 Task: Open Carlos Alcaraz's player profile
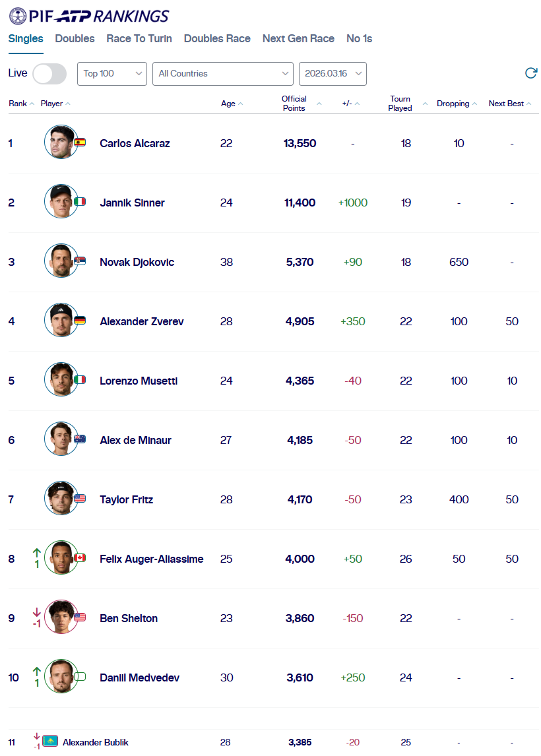135,144
